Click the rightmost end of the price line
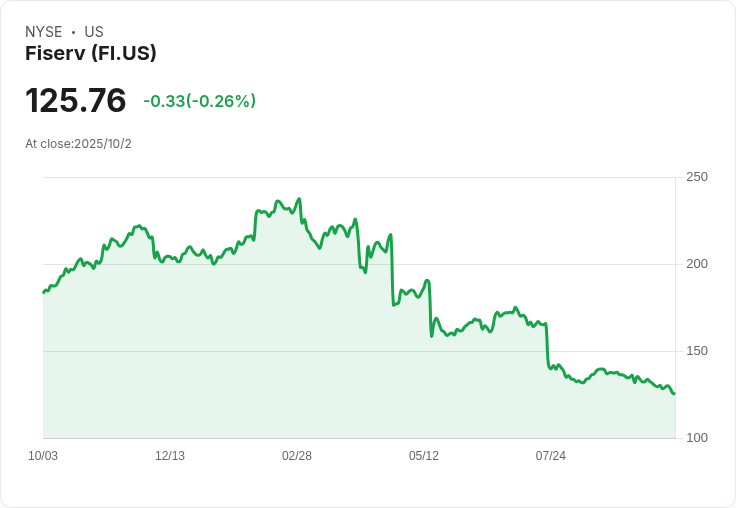 [x=674, y=393]
